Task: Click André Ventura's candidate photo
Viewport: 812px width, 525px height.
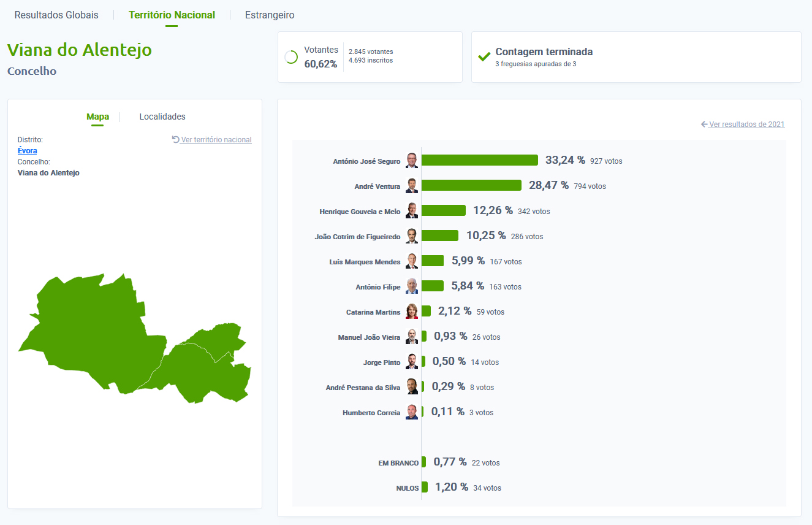Action: point(412,186)
